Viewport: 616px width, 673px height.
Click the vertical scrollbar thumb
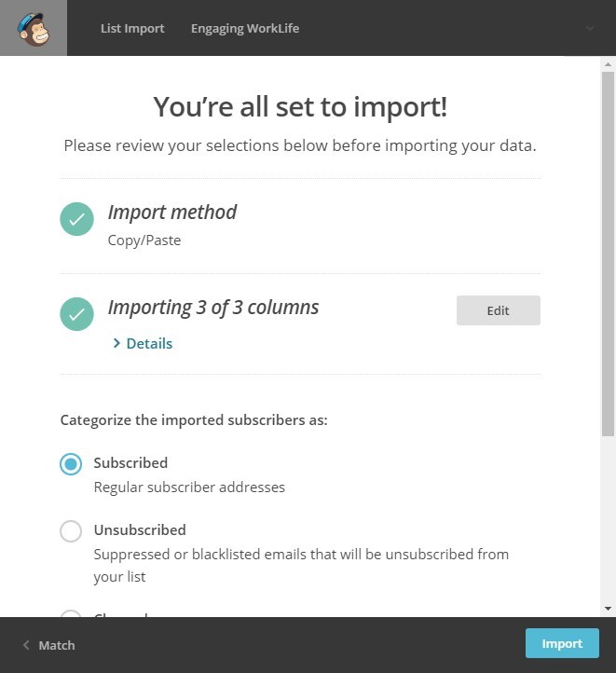coord(608,254)
